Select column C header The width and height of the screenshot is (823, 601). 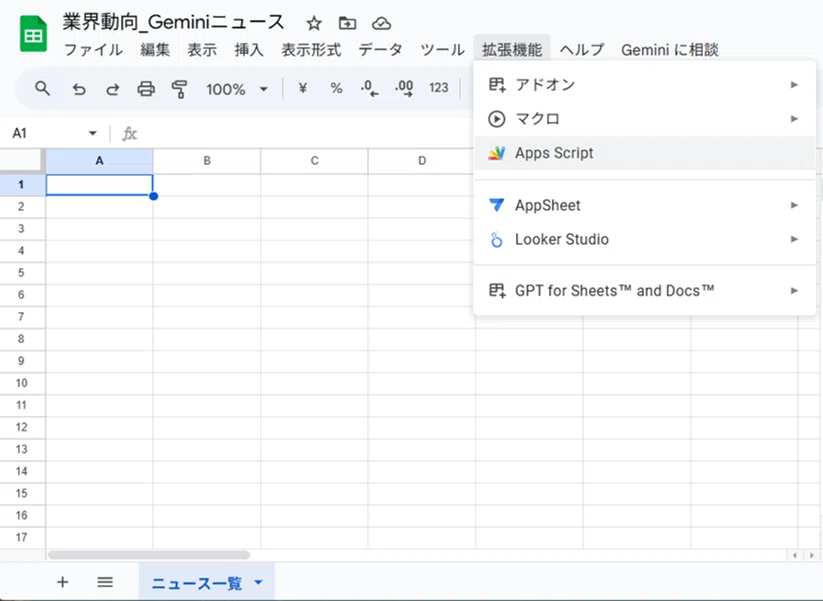pos(314,161)
